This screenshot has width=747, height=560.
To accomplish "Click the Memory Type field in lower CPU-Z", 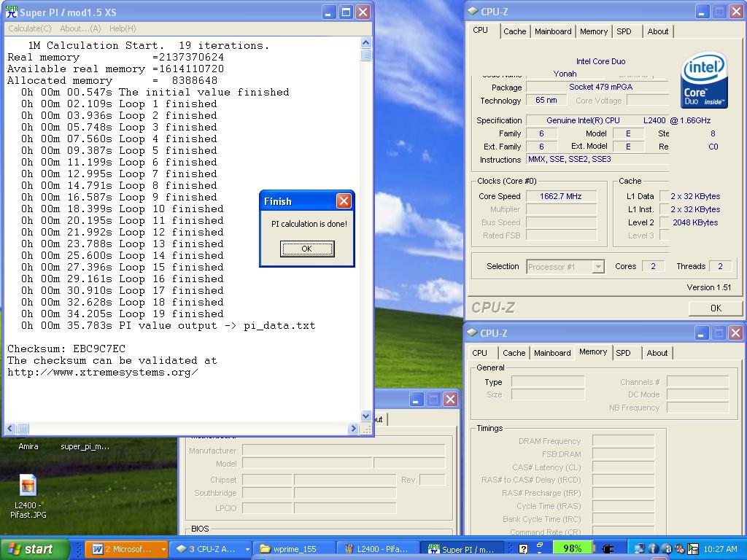I will coord(548,382).
